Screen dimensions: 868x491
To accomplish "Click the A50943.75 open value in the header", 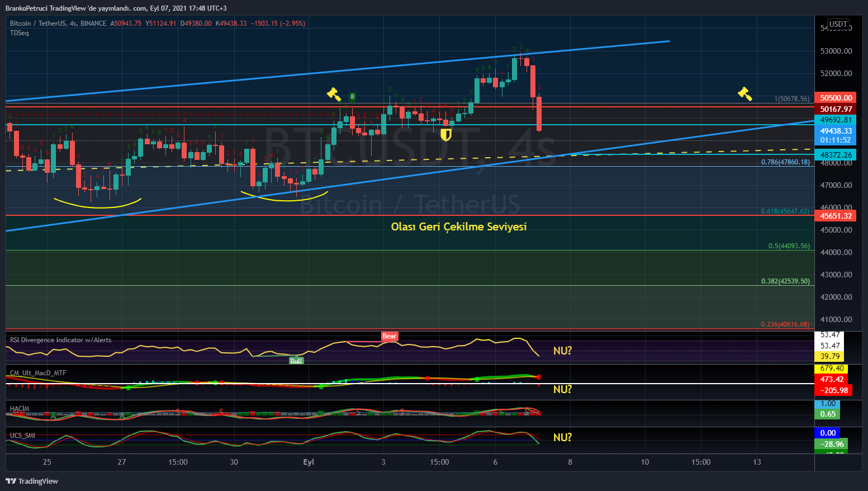I will point(126,23).
